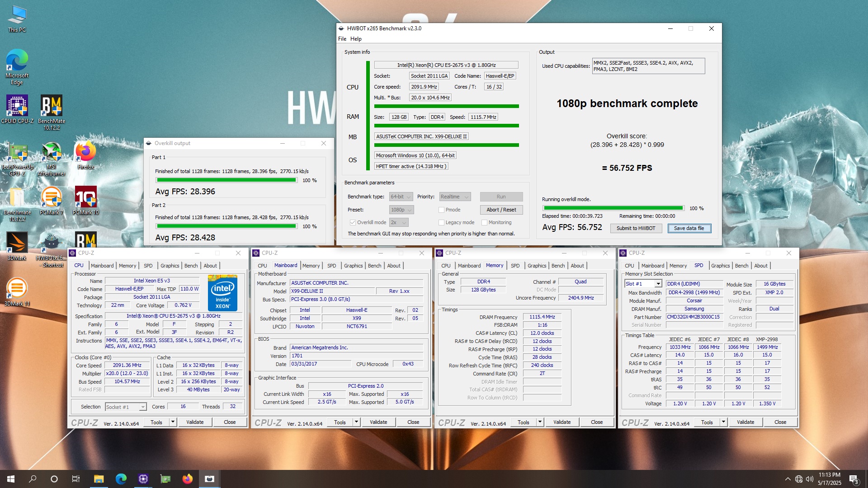The width and height of the screenshot is (868, 488).
Task: Click Abort / Reset button
Action: pyautogui.click(x=501, y=210)
